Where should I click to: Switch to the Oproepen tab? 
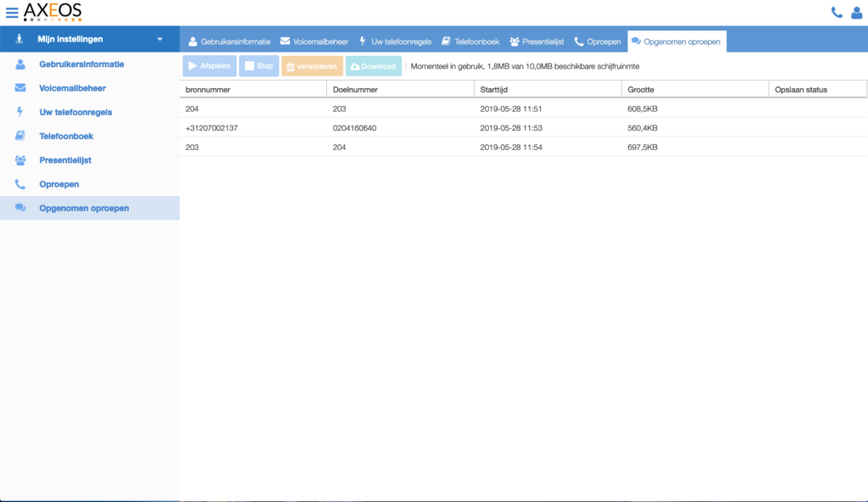point(597,40)
